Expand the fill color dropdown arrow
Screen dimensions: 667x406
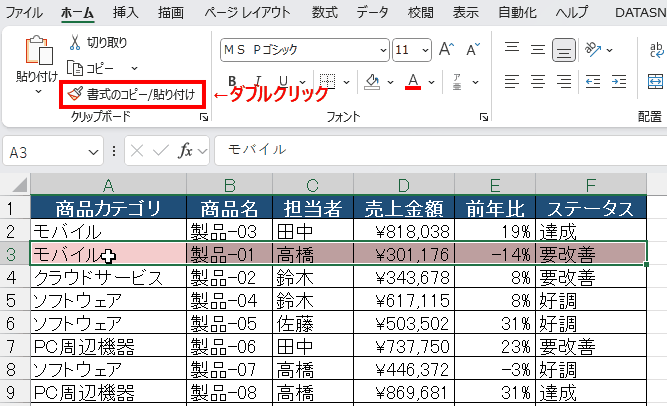(x=390, y=82)
